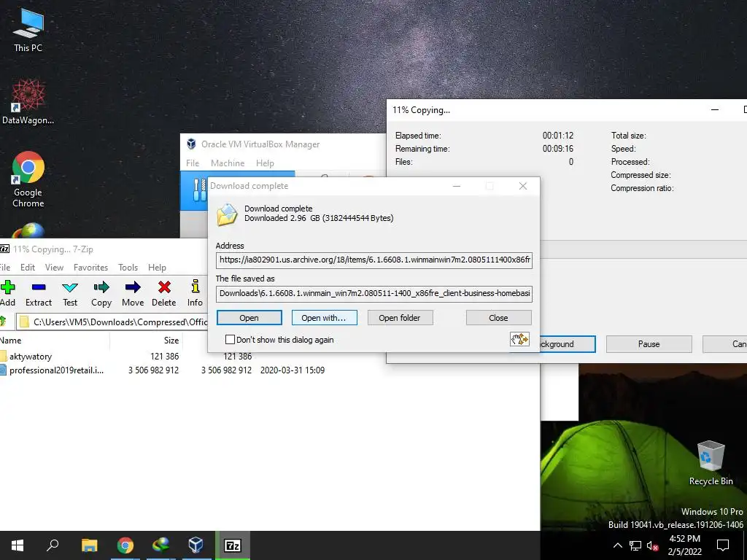
Task: Pause the copying operation
Action: (x=649, y=344)
